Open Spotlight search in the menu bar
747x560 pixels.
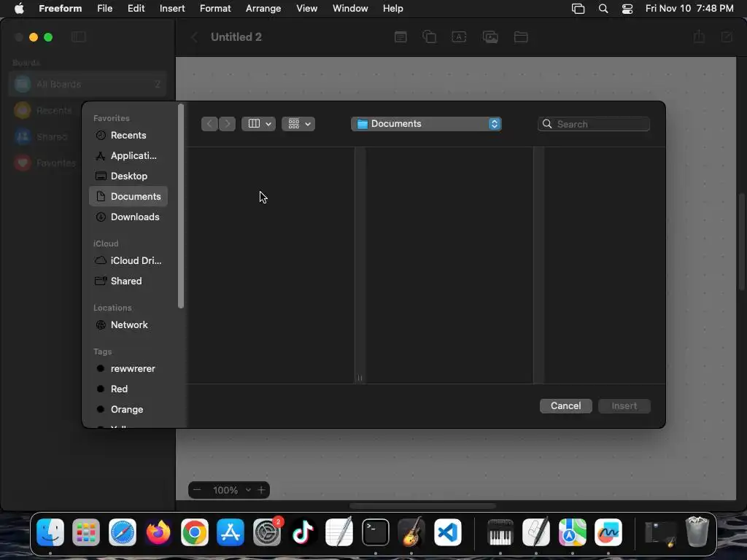(x=603, y=9)
